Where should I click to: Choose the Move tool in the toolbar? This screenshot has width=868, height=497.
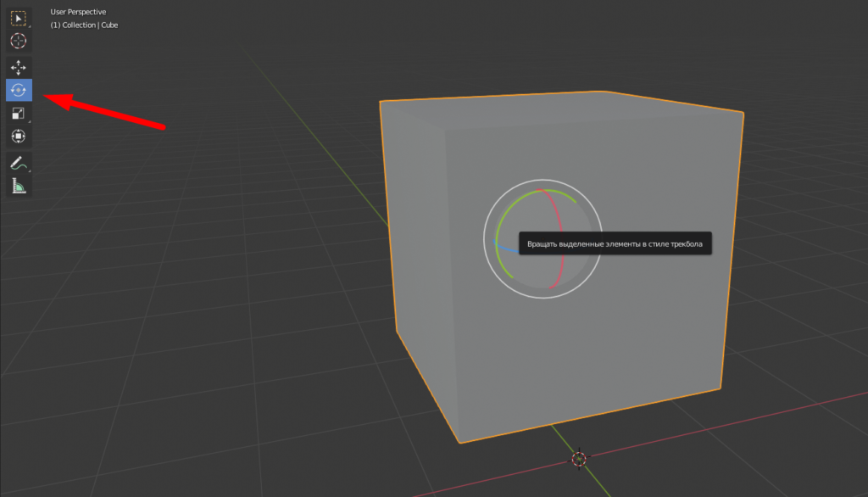18,68
